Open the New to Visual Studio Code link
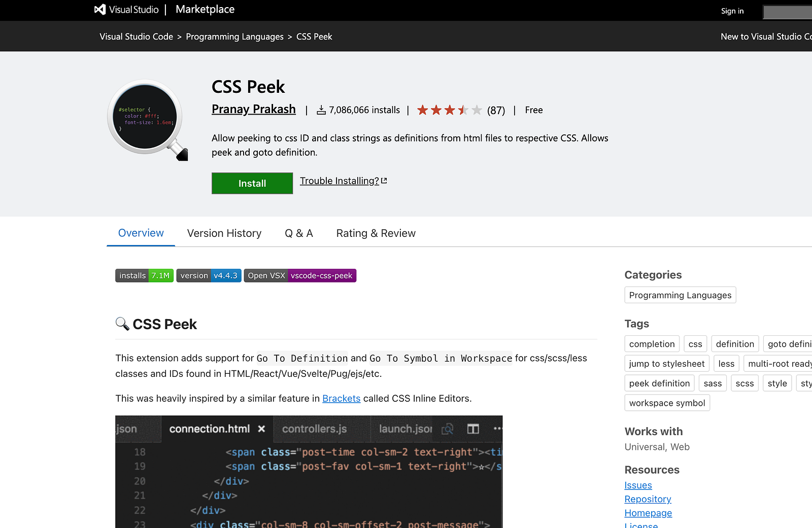This screenshot has width=812, height=528. (x=766, y=37)
